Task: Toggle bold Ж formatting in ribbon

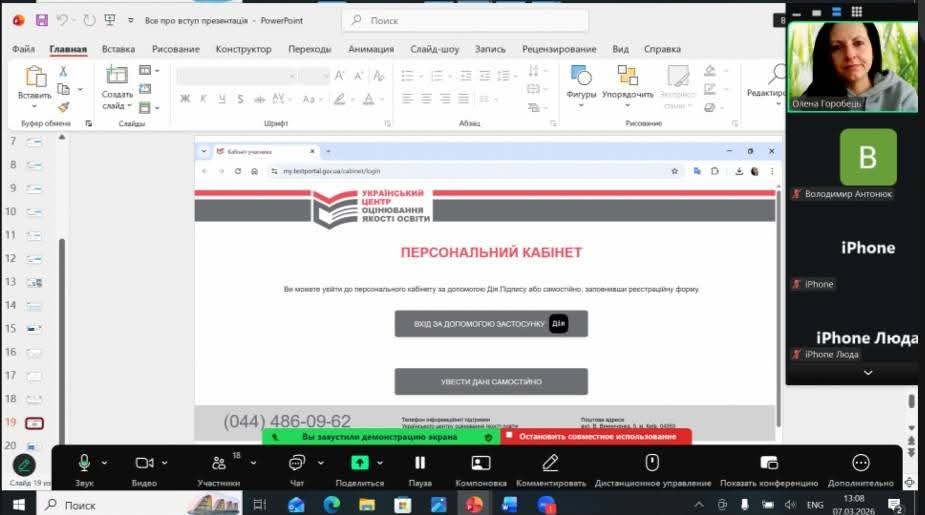Action: (x=185, y=99)
